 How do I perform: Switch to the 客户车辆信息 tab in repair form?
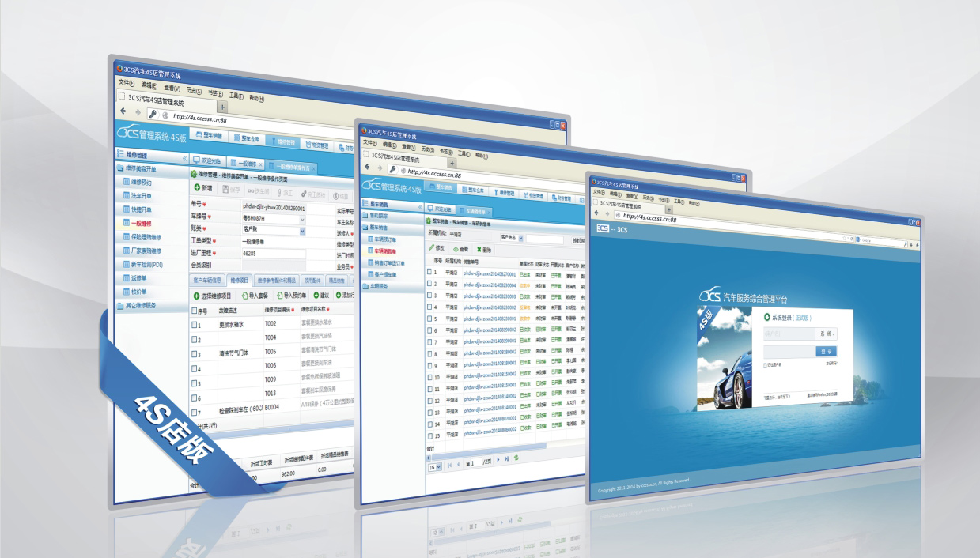207,280
